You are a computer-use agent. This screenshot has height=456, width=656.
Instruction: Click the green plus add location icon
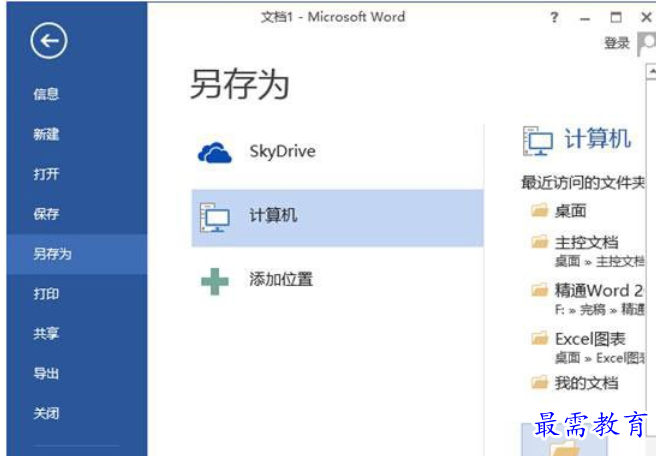215,282
